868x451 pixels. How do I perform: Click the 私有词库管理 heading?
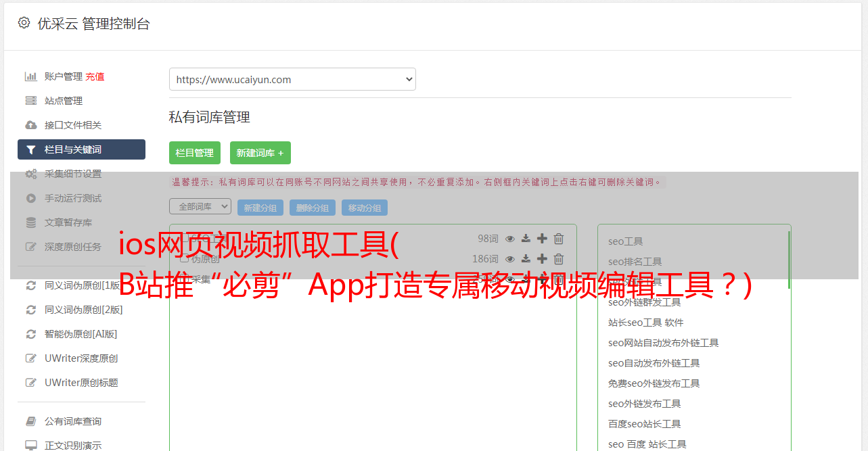pos(210,117)
